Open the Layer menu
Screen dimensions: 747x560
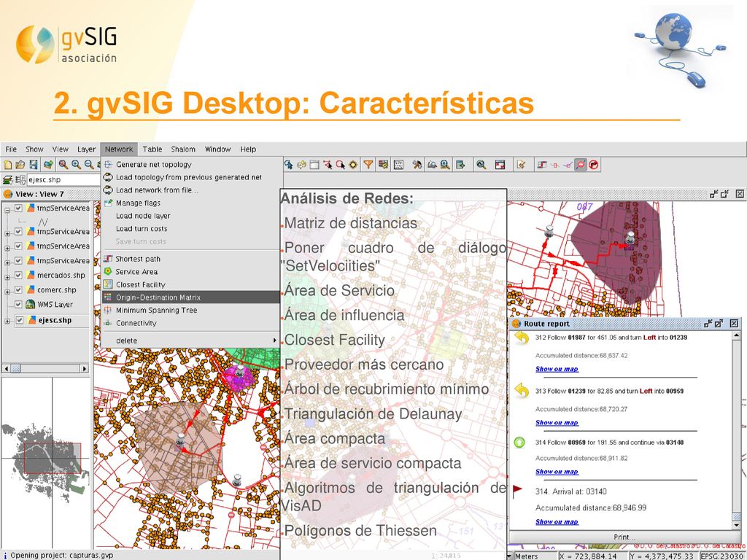point(86,149)
